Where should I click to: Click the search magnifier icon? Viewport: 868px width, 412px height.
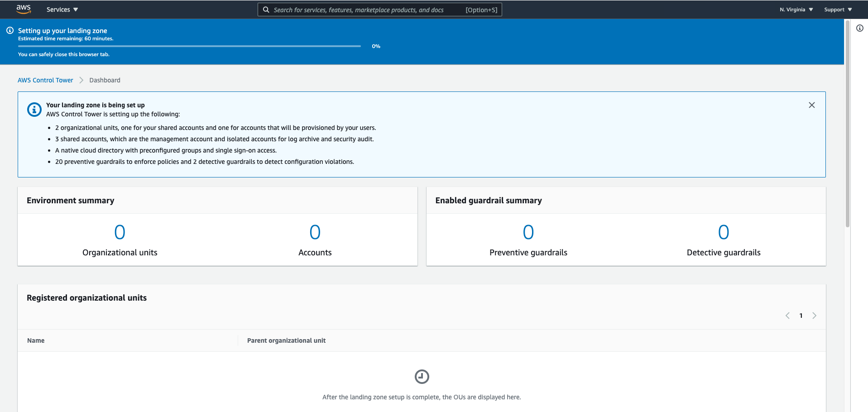point(266,10)
